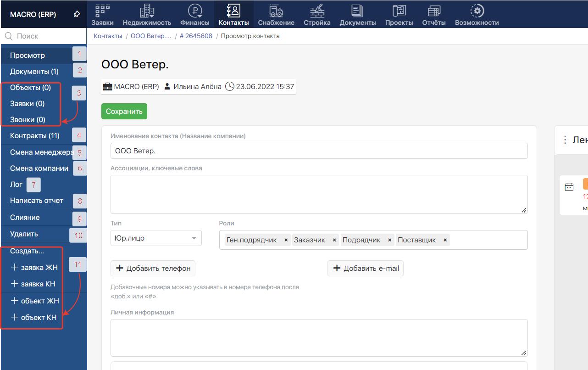Go to Снабжение truck icon
Image resolution: width=588 pixels, height=370 pixels.
point(276,11)
